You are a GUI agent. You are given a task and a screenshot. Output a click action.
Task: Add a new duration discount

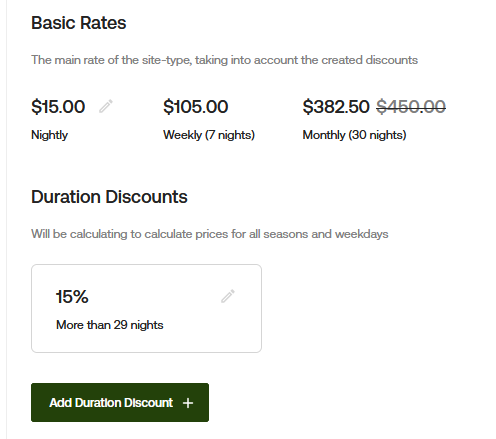[x=120, y=402]
